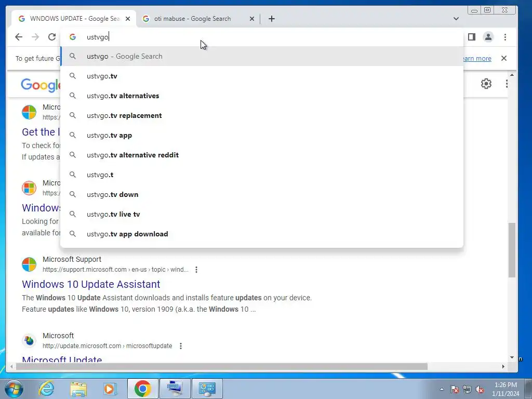This screenshot has width=532, height=399.
Task: Open the Chrome profile avatar
Action: tap(488, 37)
